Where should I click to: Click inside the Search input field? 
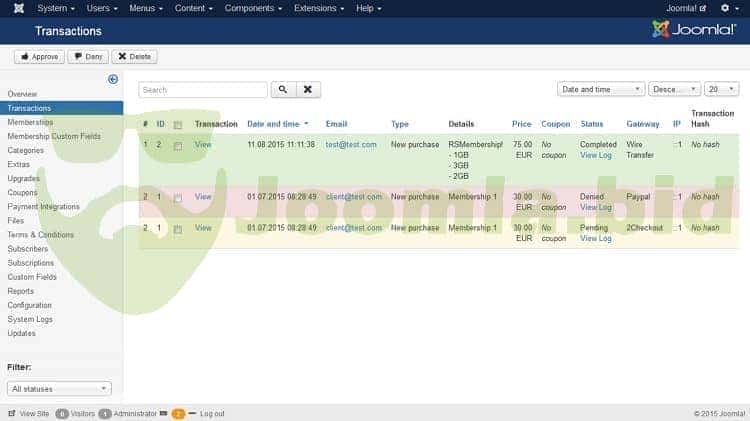coord(203,89)
